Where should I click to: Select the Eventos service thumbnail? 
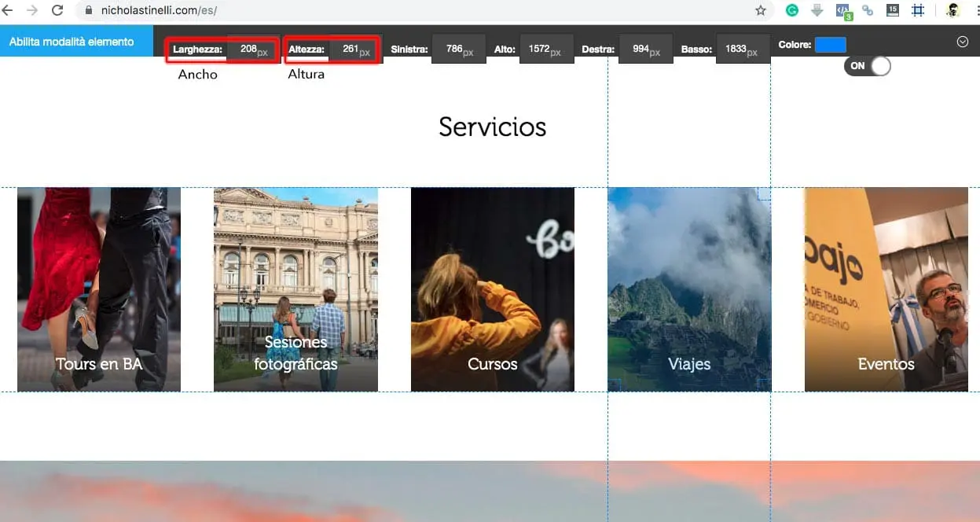point(886,289)
